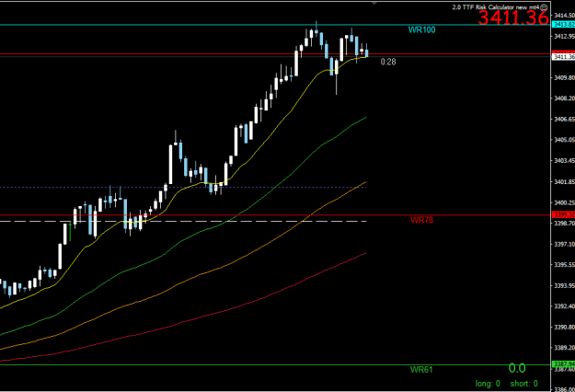Image resolution: width=575 pixels, height=392 pixels.
Task: Click the 3405.05 price scale label
Action: pyautogui.click(x=564, y=140)
